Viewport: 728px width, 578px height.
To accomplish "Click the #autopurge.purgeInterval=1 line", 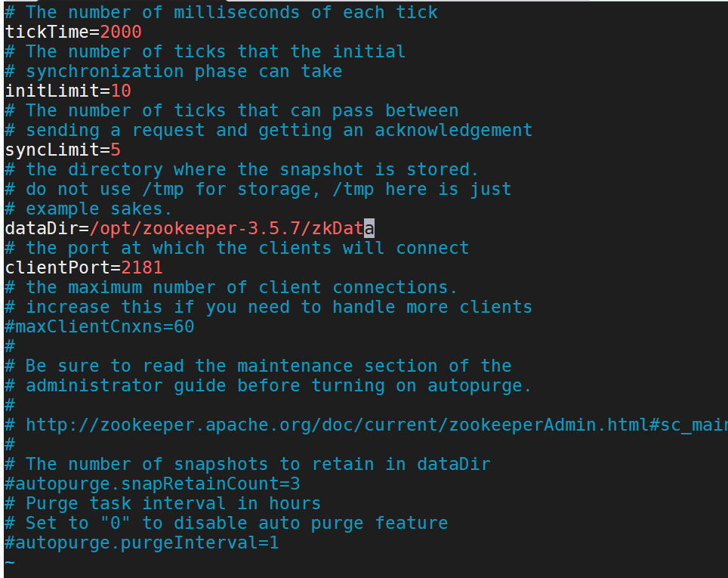I will (x=142, y=542).
